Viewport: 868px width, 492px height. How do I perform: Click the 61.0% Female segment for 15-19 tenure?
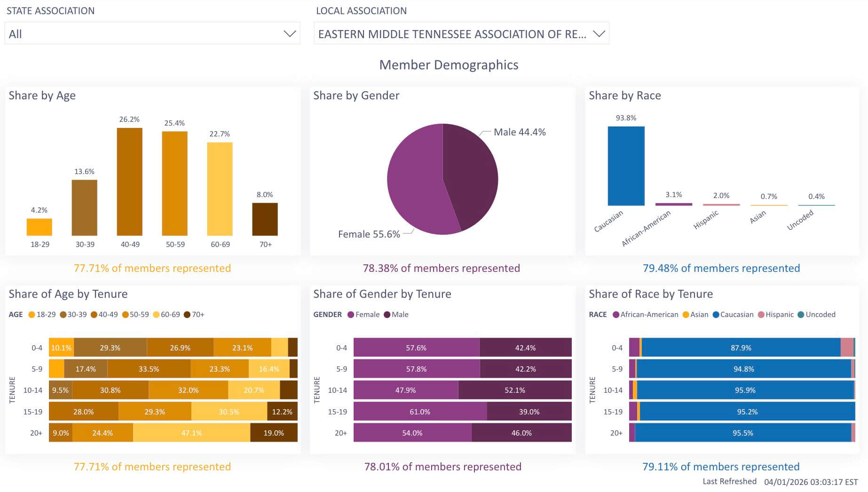tap(420, 412)
